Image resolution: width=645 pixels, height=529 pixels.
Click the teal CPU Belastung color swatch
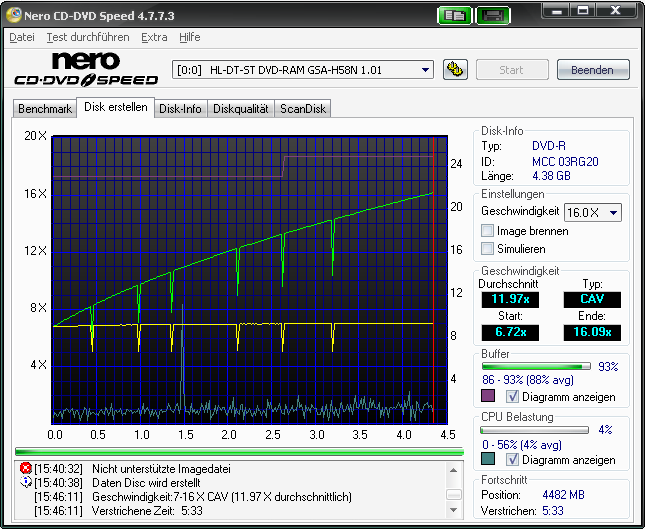[488, 459]
